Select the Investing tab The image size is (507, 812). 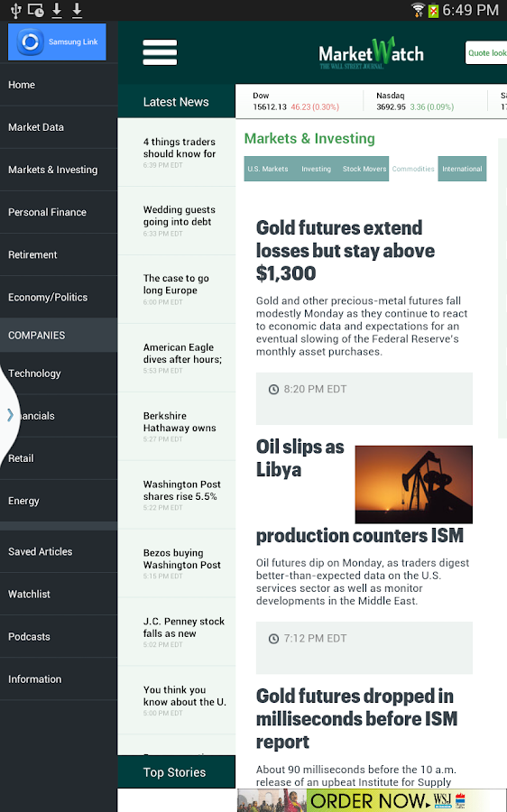pos(316,169)
